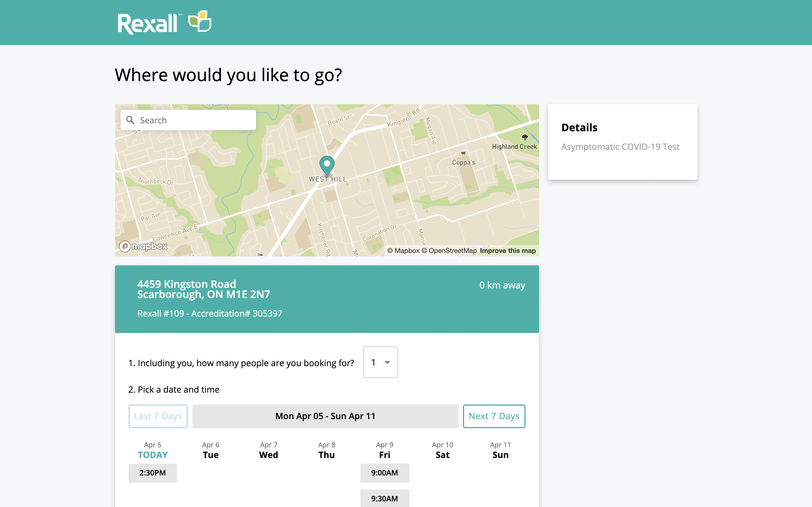Click the Rexall leaf emblem icon
Viewport: 812px width, 507px height.
click(200, 21)
